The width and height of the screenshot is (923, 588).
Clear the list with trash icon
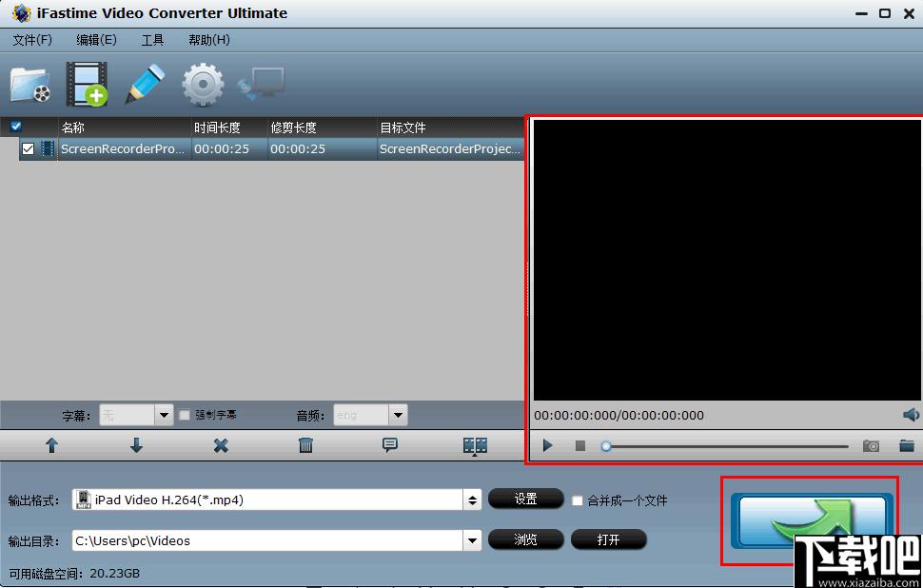305,445
